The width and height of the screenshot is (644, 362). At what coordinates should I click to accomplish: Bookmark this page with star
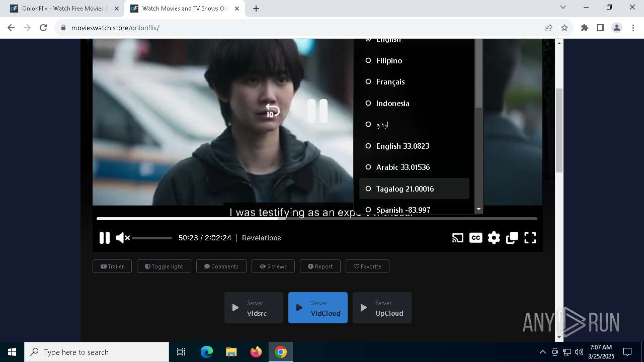[x=565, y=28]
